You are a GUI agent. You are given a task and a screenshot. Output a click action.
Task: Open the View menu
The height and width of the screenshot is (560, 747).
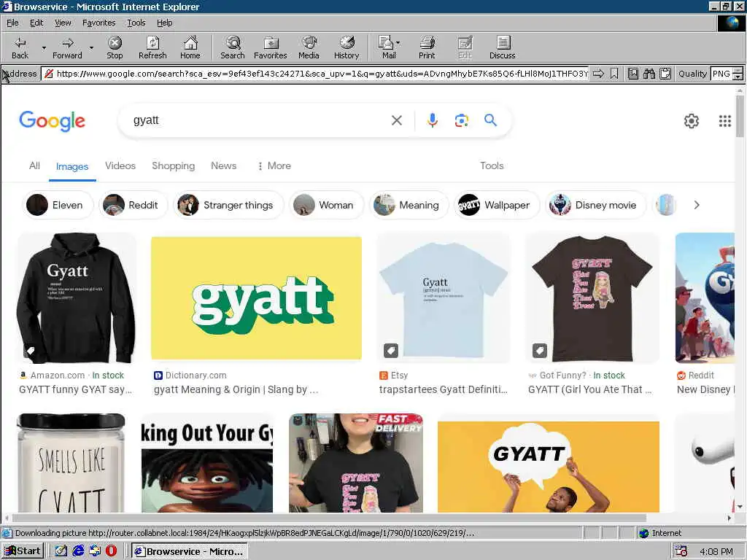click(x=63, y=23)
